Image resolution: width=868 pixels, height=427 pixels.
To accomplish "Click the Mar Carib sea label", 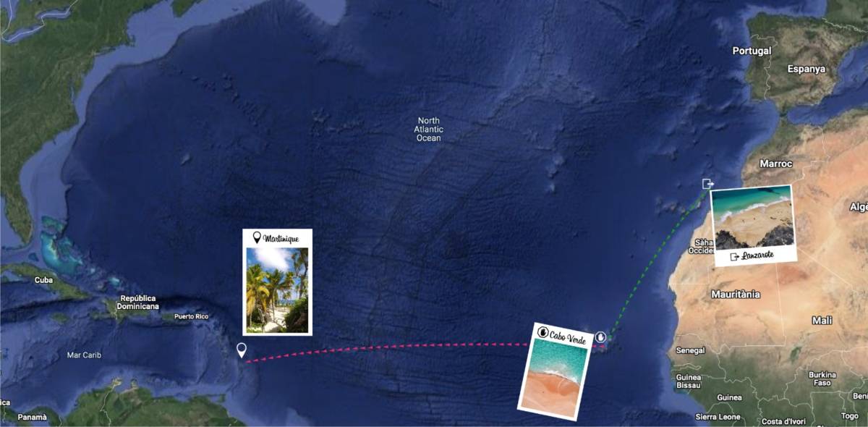I will coord(84,355).
